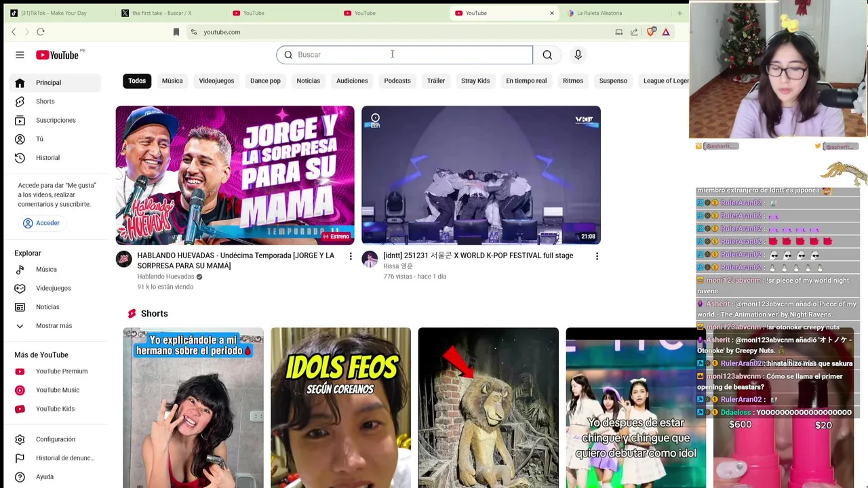
Task: Click the search magnifier button
Action: click(547, 55)
